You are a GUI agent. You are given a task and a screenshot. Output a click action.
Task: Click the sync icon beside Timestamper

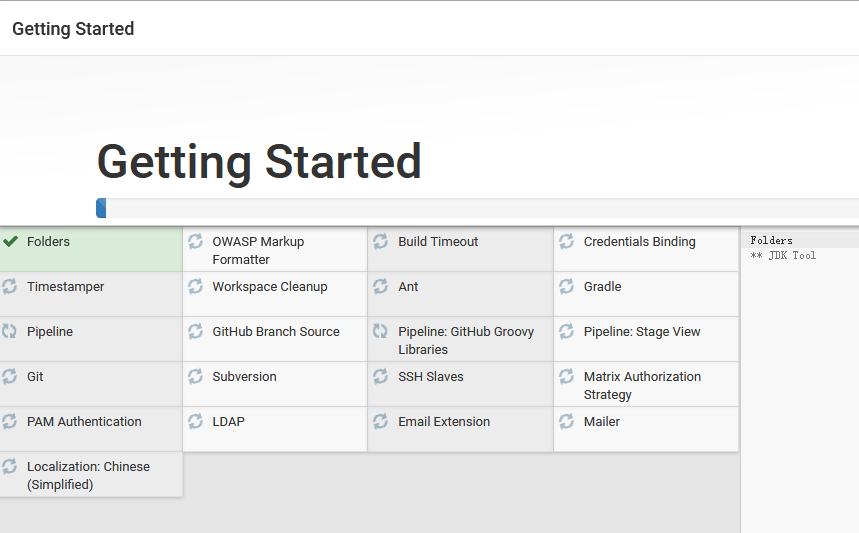[9, 286]
